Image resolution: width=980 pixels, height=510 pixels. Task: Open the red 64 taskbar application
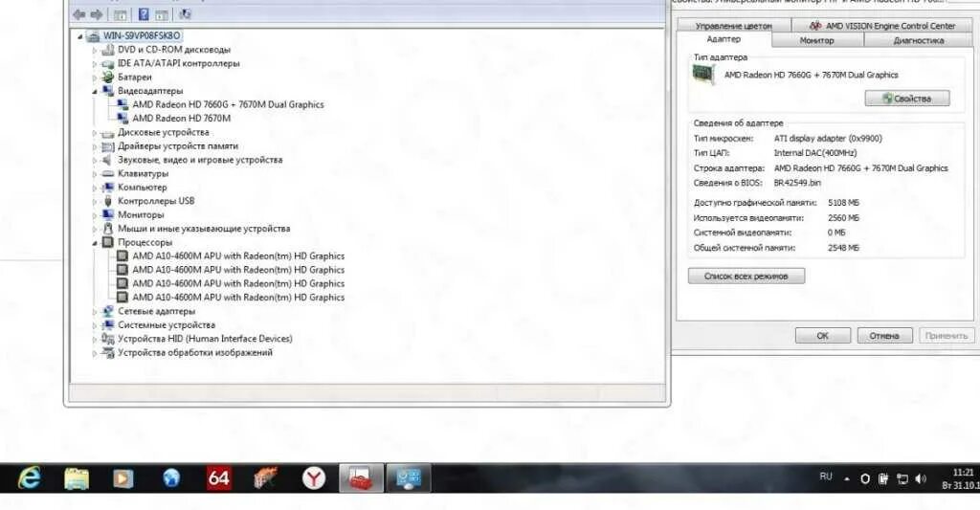(x=219, y=478)
